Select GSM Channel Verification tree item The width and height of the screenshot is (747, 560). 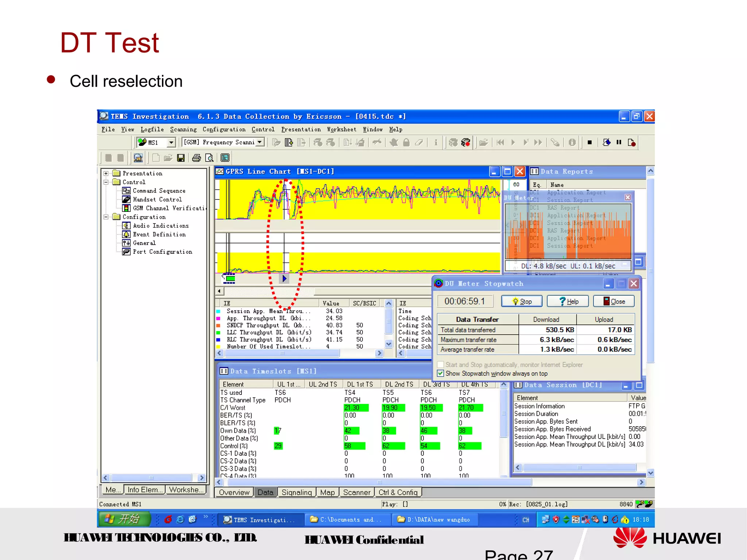click(170, 208)
